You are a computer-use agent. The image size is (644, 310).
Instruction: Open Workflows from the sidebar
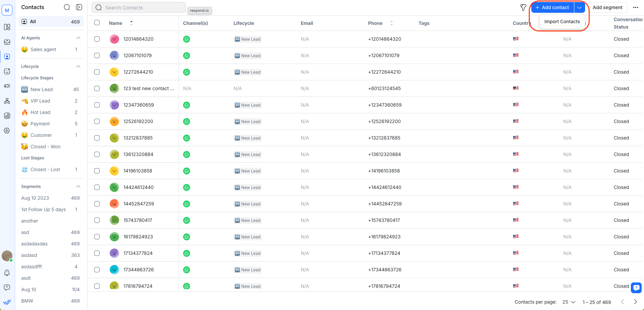[7, 101]
